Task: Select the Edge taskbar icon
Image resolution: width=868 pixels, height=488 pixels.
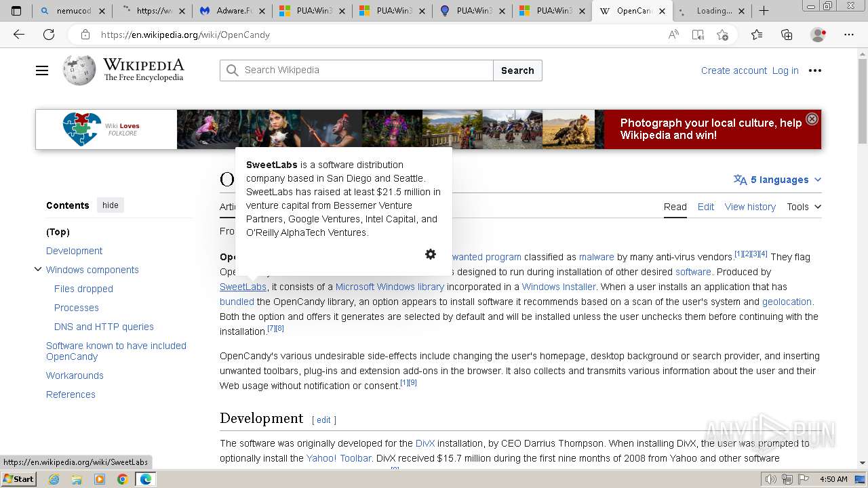Action: pyautogui.click(x=145, y=479)
